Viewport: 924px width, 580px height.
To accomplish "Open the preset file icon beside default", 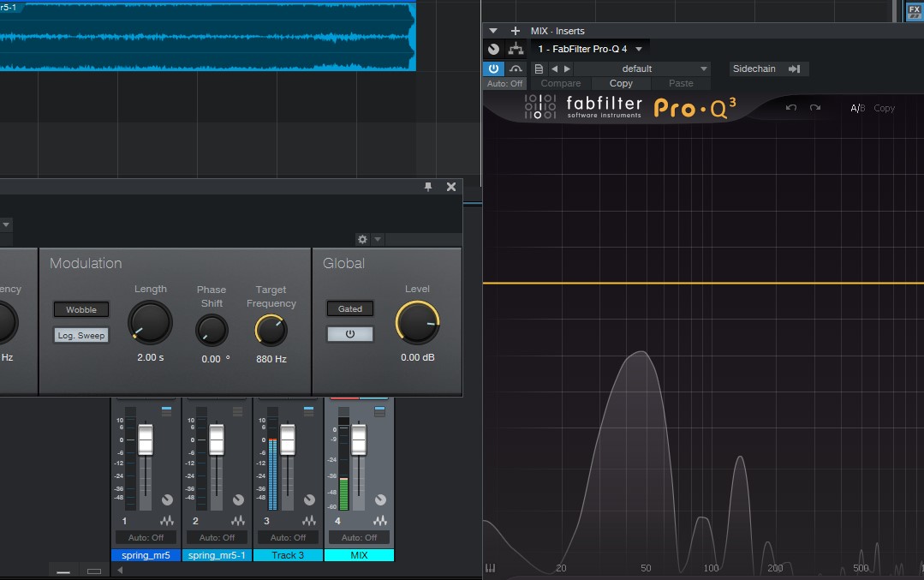I will pyautogui.click(x=539, y=69).
